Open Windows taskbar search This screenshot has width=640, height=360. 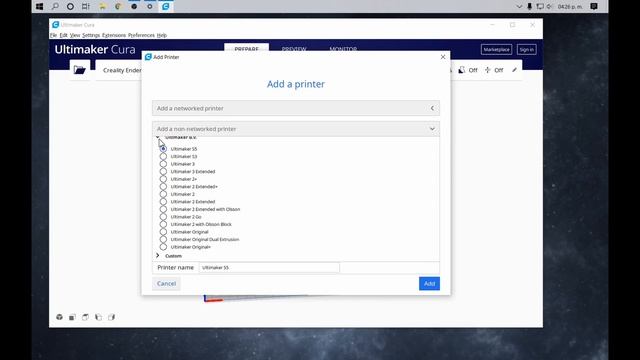coord(55,6)
